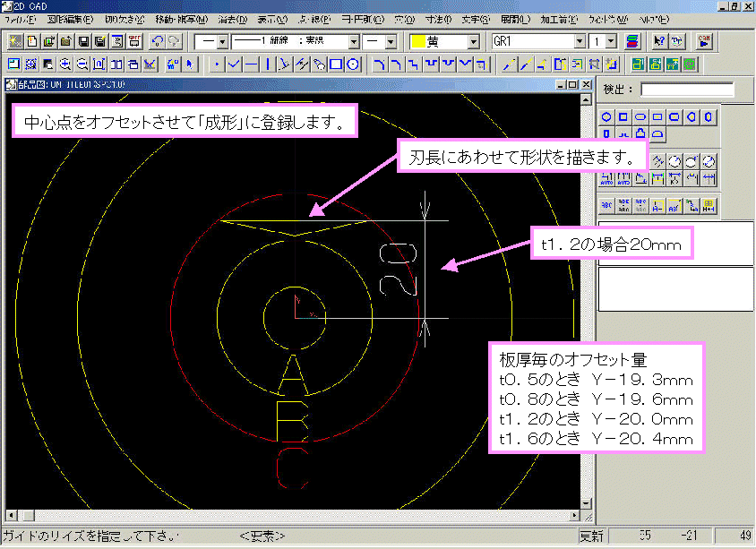Click the Zoom out magnifier icon

coord(82,64)
